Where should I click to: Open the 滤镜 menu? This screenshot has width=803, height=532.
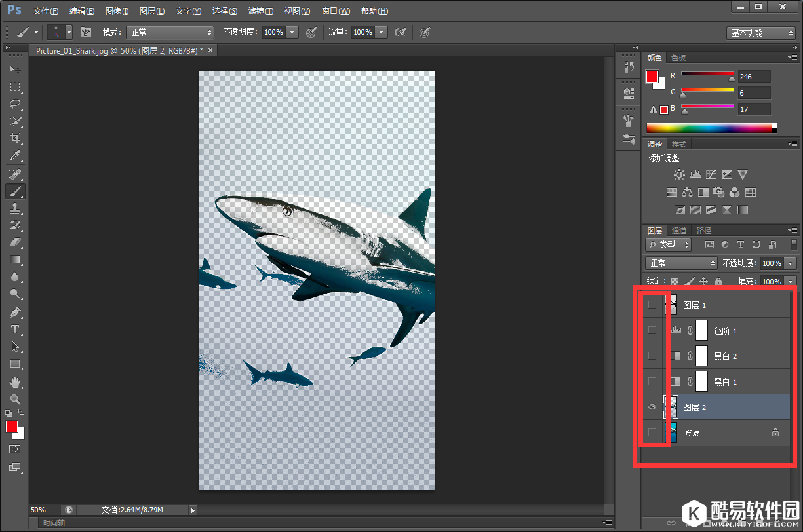(x=261, y=11)
